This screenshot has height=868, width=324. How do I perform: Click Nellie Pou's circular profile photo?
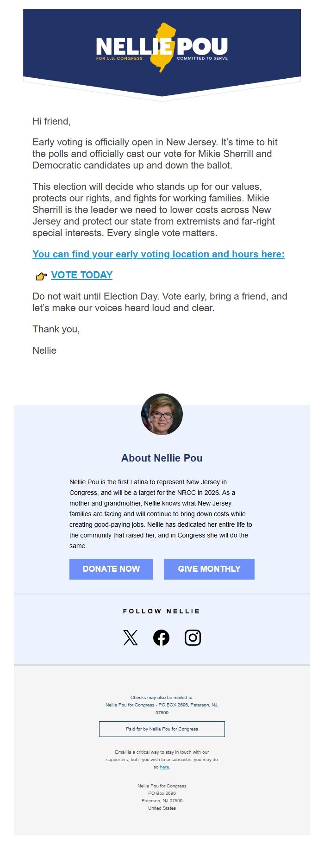tap(162, 414)
